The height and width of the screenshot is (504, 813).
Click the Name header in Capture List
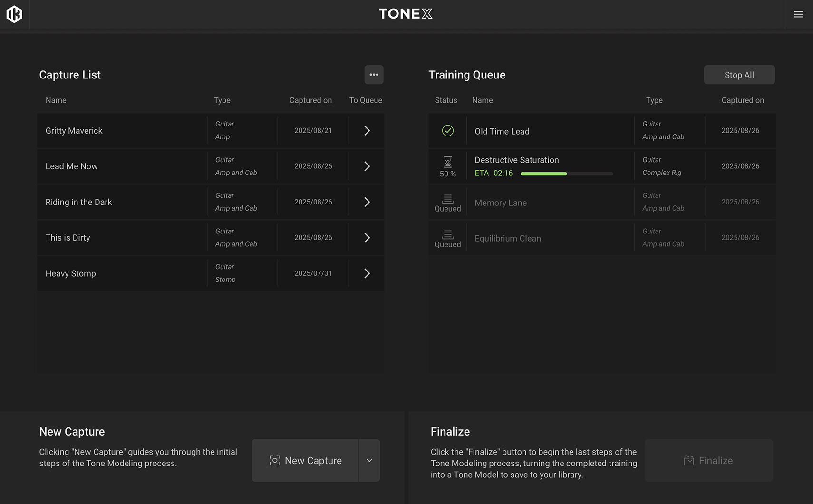[x=56, y=100]
